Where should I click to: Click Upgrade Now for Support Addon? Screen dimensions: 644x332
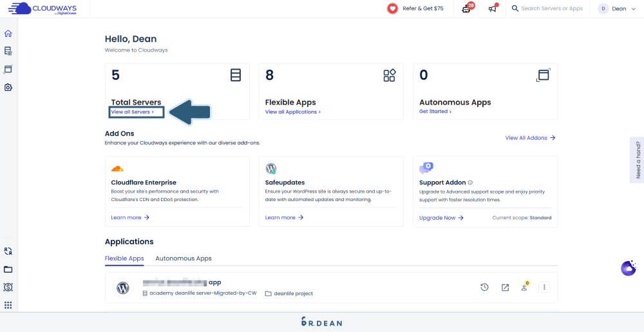point(441,218)
